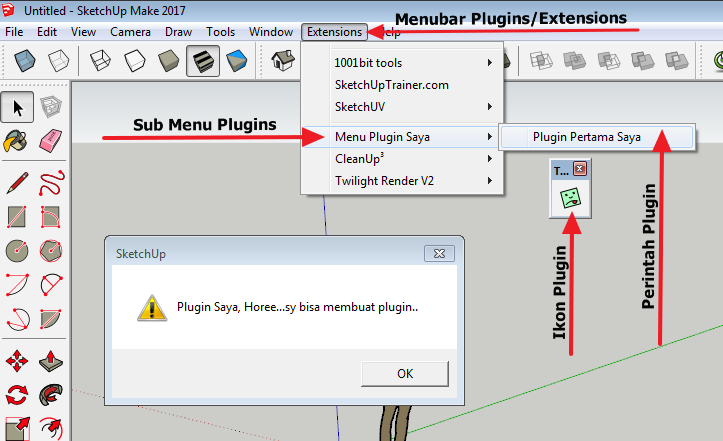The height and width of the screenshot is (441, 723).
Task: Select the Rotated Rectangle tool
Action: coord(51,217)
